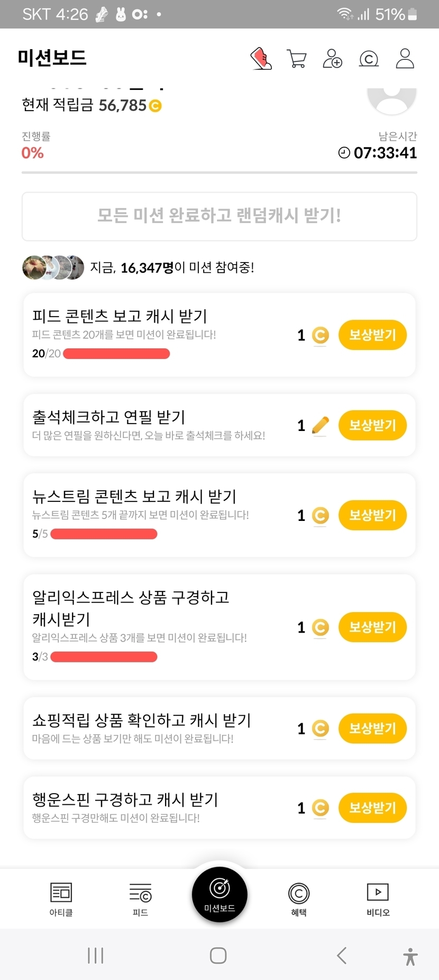Click the 피드 콘텐츠 20/20 progress bar
This screenshot has width=439, height=980.
[x=116, y=354]
